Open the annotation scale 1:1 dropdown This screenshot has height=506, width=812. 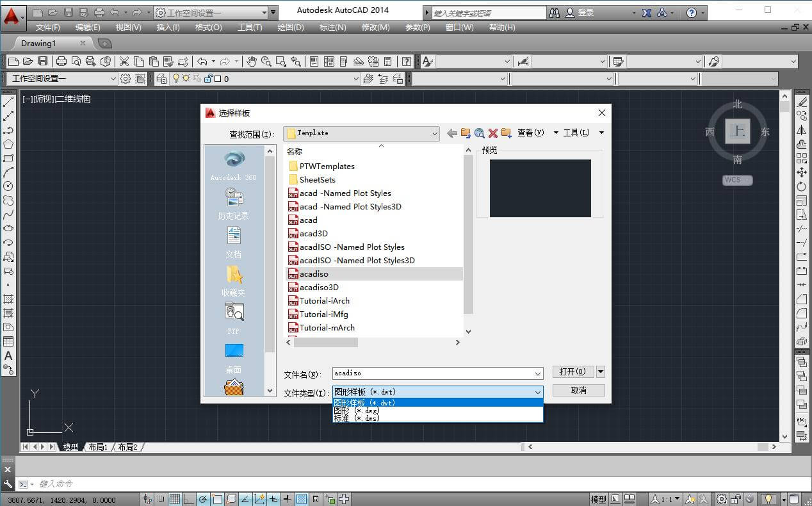(666, 500)
